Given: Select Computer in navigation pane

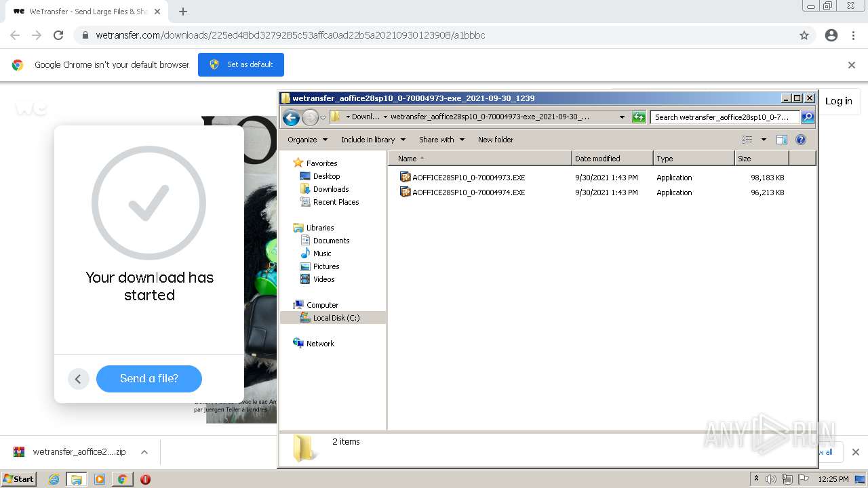Looking at the screenshot, I should 322,305.
